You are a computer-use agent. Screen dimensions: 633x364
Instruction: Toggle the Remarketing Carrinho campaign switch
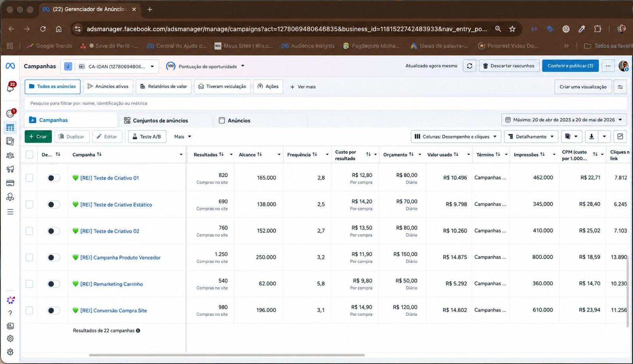53,284
